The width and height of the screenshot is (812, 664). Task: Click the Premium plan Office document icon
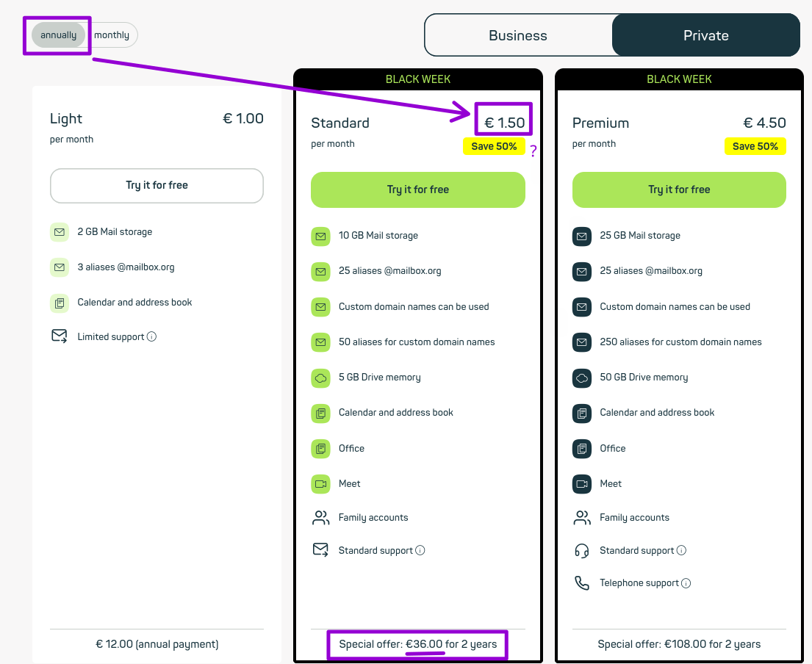(x=582, y=449)
